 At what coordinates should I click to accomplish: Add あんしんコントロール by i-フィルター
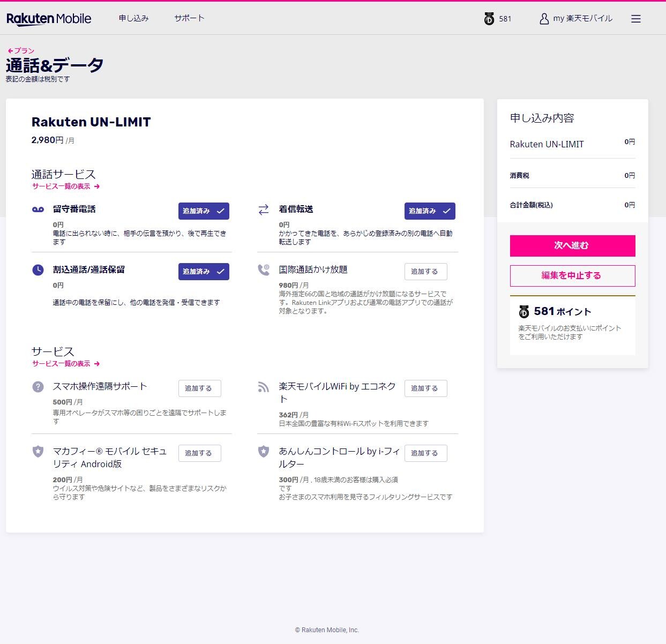point(425,453)
